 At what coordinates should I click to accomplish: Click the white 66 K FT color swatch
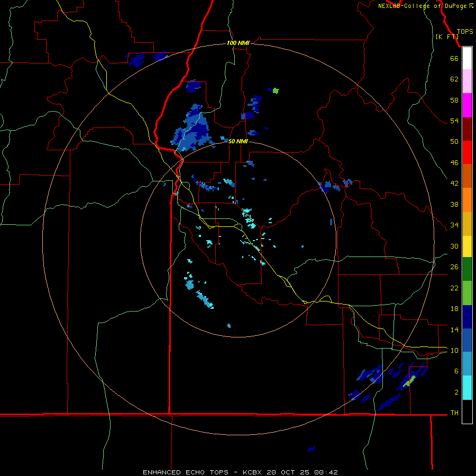point(467,58)
